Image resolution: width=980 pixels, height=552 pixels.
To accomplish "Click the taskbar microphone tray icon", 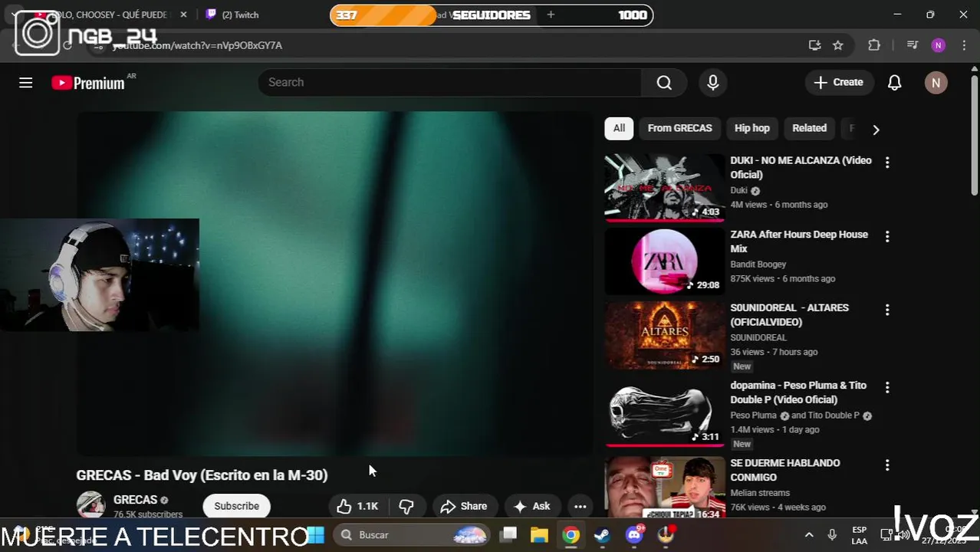I will pos(832,535).
